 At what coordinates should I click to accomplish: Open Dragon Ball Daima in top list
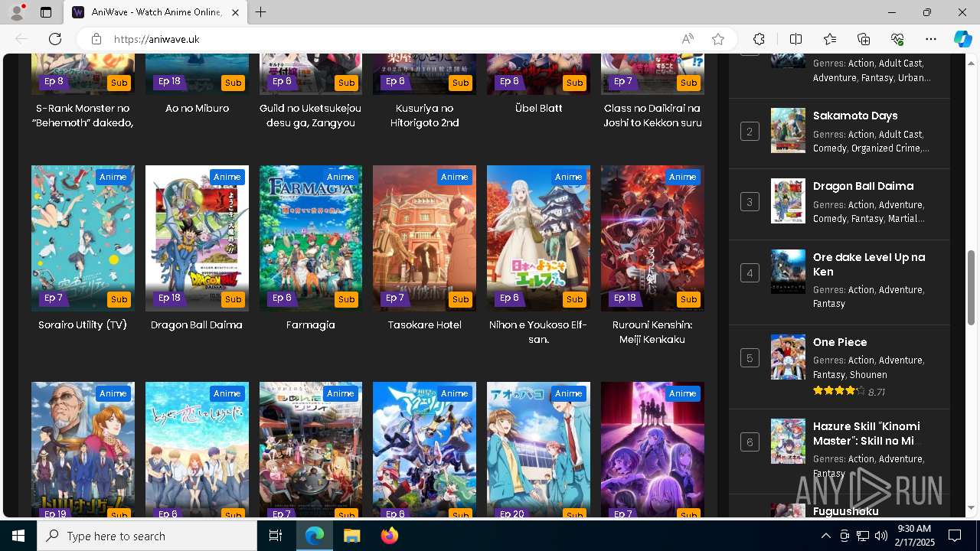pyautogui.click(x=863, y=186)
